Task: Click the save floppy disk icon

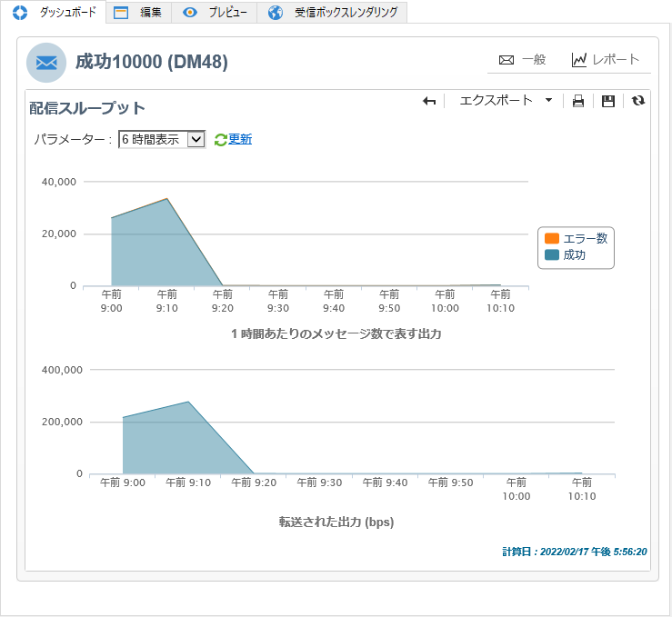Action: pos(608,101)
